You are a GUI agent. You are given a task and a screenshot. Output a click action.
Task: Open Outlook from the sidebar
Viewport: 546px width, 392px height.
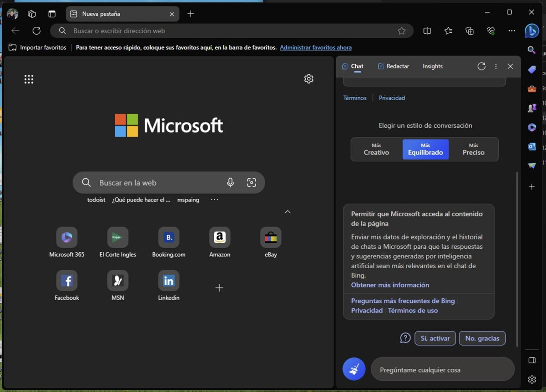click(531, 146)
